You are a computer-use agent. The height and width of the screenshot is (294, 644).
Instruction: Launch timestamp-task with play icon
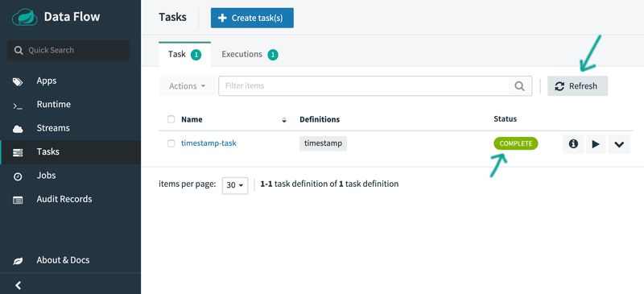tap(596, 144)
